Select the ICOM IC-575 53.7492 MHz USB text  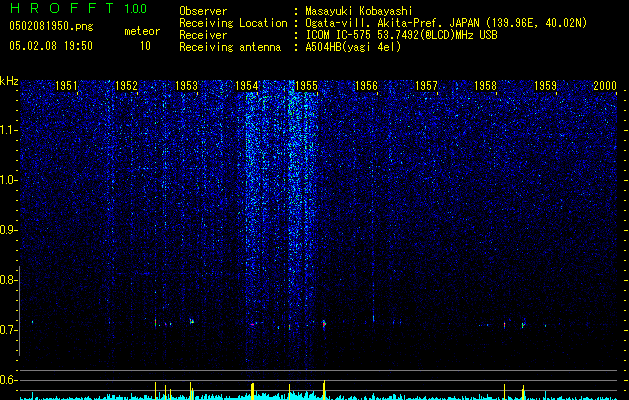pos(401,35)
